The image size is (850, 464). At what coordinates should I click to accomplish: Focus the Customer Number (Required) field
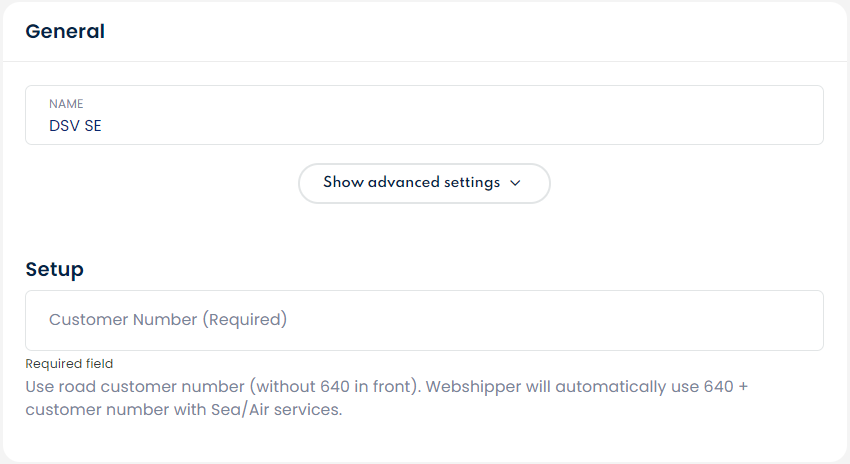point(424,320)
